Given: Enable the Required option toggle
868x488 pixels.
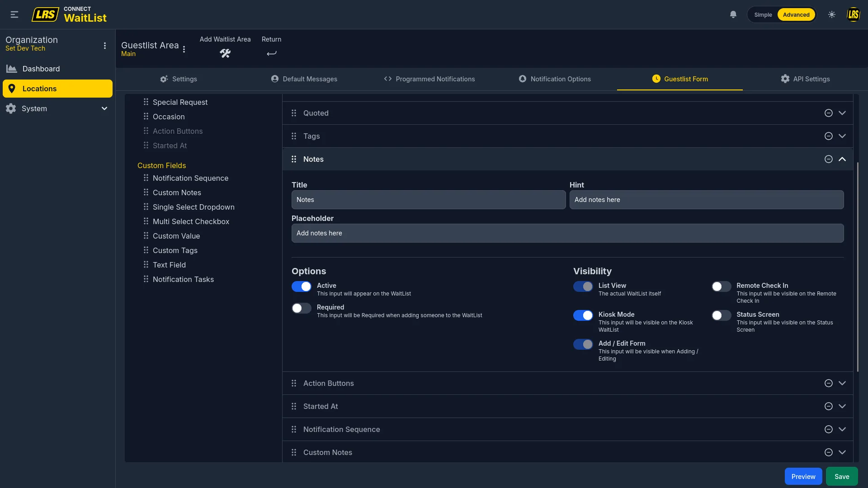Looking at the screenshot, I should (x=302, y=308).
